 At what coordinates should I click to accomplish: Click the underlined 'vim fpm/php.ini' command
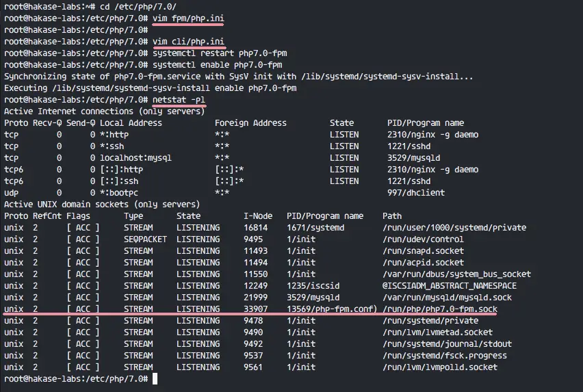click(188, 18)
